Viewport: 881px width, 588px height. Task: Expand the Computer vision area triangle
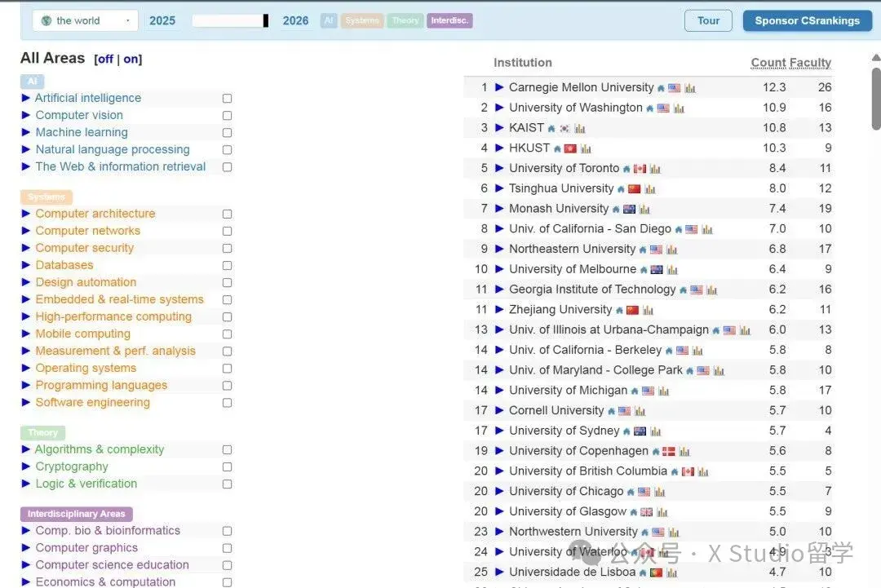click(25, 115)
